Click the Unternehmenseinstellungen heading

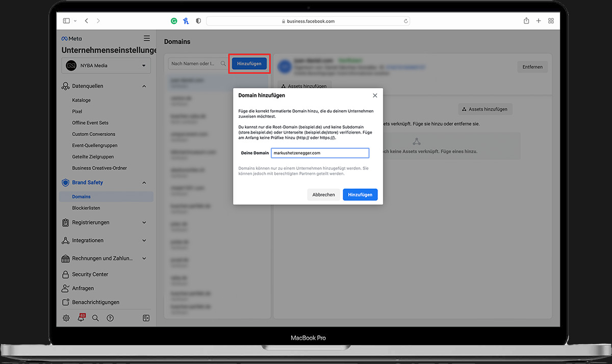click(x=109, y=50)
